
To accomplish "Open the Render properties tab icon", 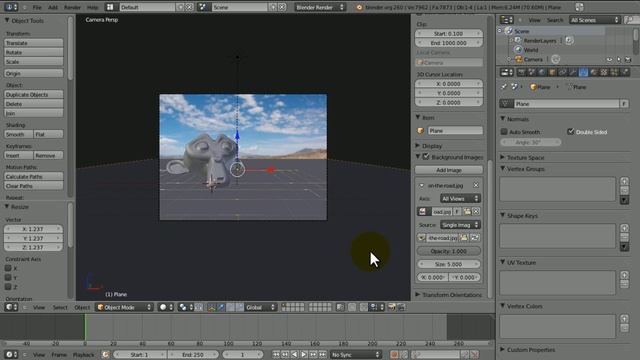I will pos(521,72).
